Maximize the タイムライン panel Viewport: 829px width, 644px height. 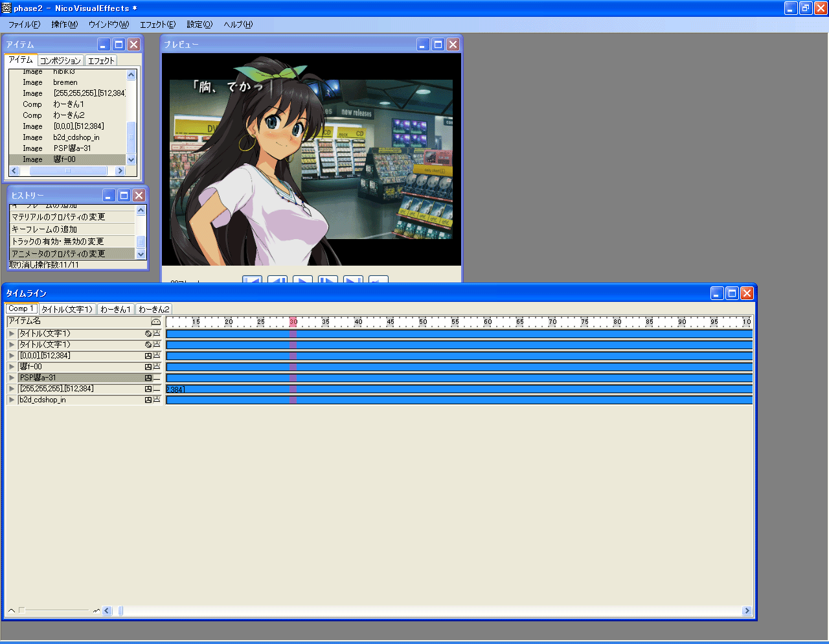(732, 293)
